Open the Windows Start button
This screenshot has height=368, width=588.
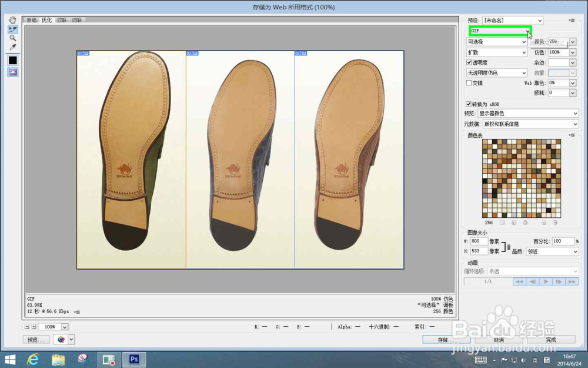(10, 360)
